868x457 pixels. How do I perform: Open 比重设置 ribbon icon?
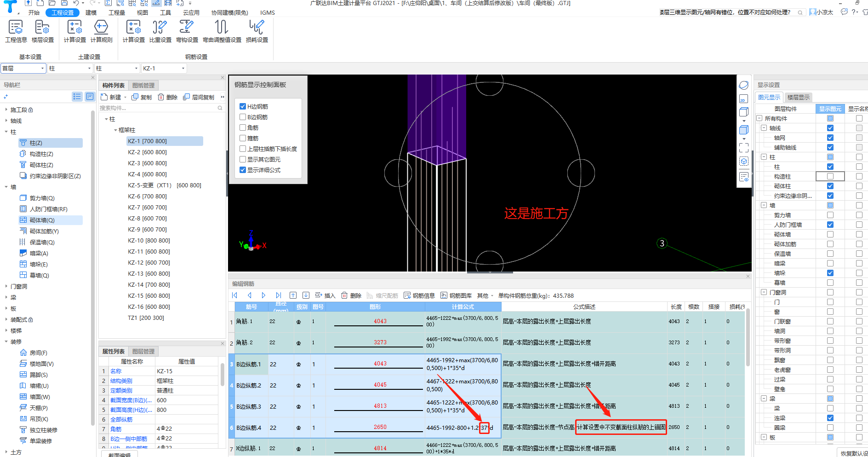[160, 31]
